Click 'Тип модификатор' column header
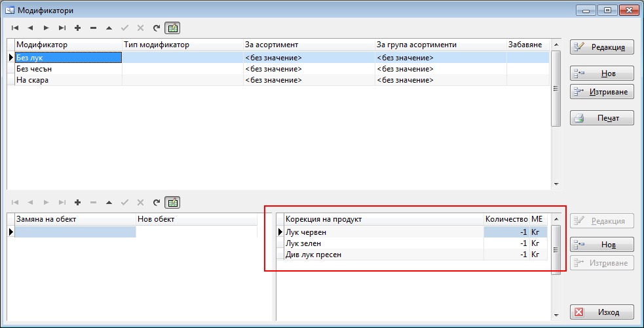Viewport: 644px width, 328px height. click(x=182, y=45)
